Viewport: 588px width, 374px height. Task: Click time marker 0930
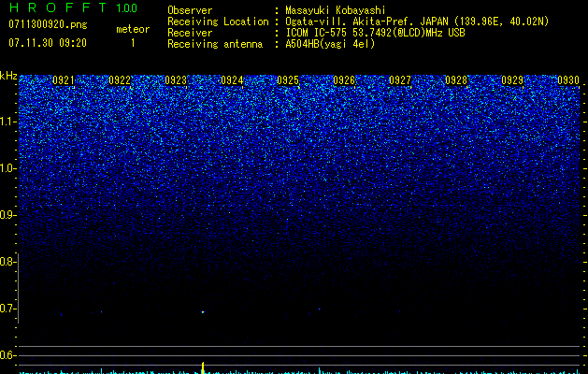pyautogui.click(x=568, y=80)
